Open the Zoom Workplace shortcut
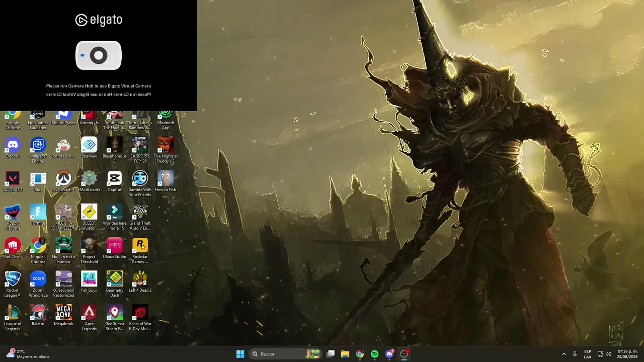This screenshot has height=362, width=644. click(38, 284)
